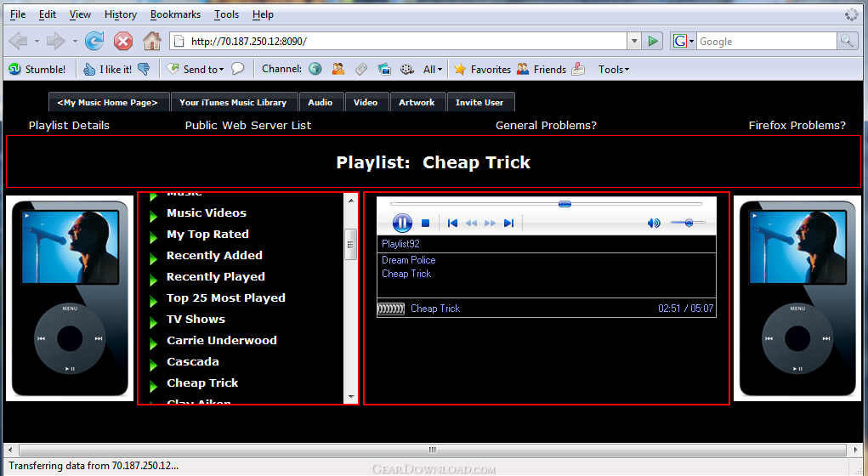Reload the current page
Viewport: 868px width, 476px height.
[94, 41]
